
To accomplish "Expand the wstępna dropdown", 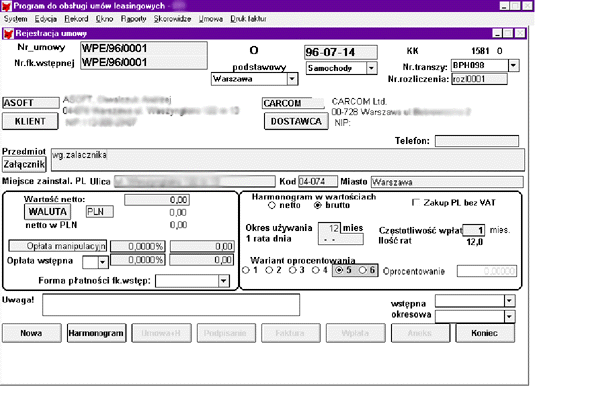I will pyautogui.click(x=509, y=301).
